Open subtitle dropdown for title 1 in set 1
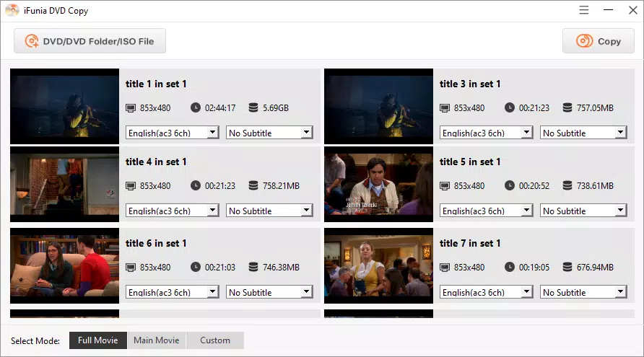 [x=269, y=133]
